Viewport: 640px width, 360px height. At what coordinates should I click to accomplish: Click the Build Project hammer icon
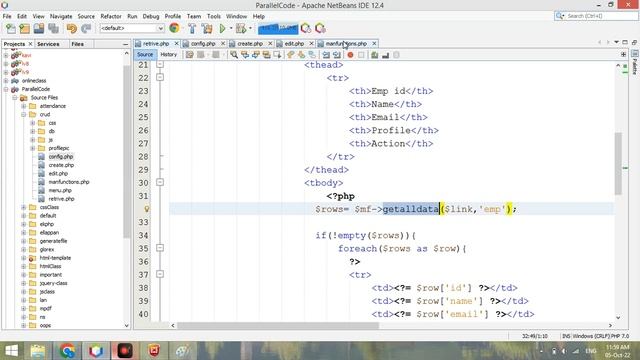[x=192, y=28]
